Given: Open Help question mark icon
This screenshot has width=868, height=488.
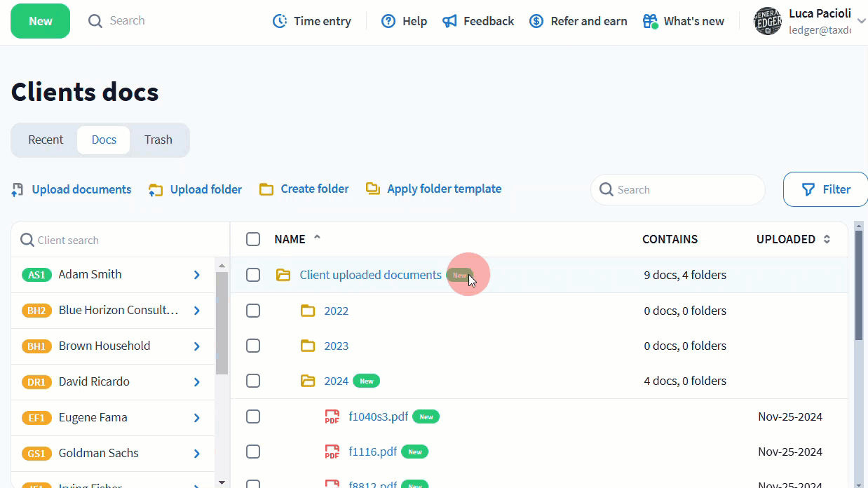Looking at the screenshot, I should point(388,21).
